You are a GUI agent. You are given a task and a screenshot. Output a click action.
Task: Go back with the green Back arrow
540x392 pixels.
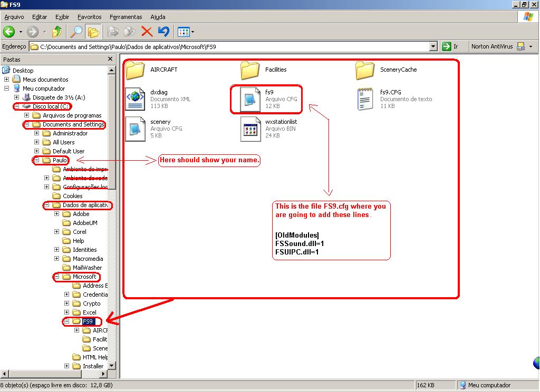pyautogui.click(x=9, y=32)
